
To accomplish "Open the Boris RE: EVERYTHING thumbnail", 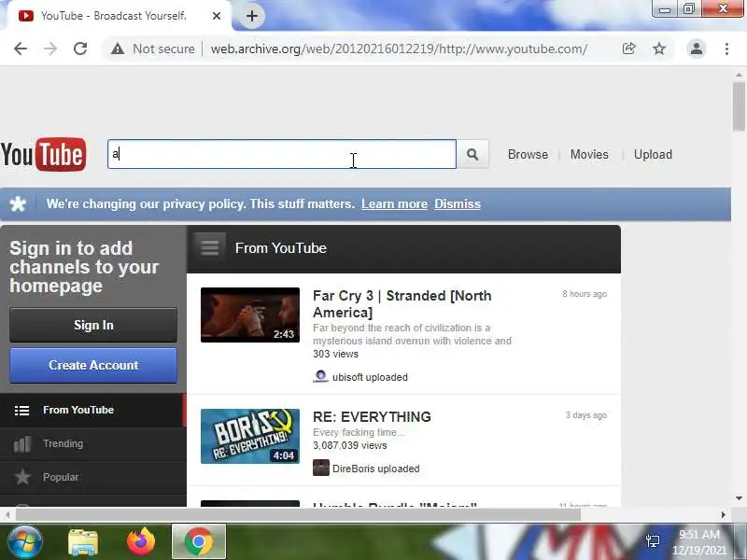I will point(250,436).
